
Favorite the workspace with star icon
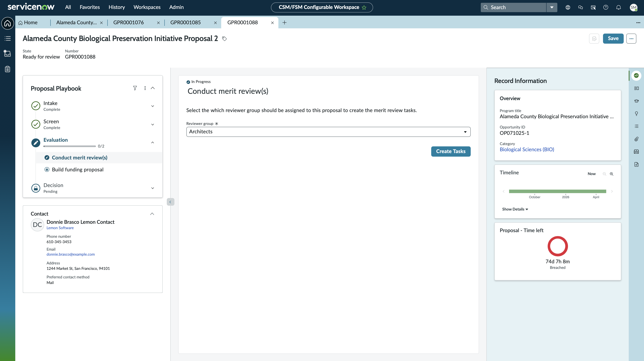(364, 7)
